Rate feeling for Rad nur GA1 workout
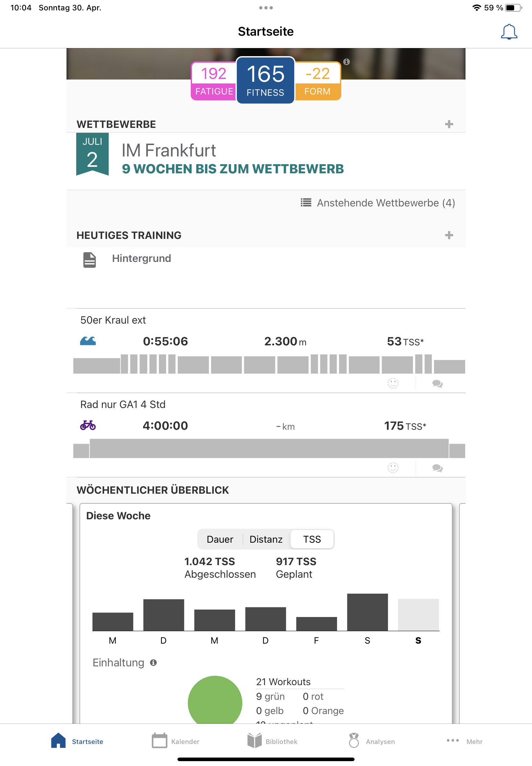The height and width of the screenshot is (766, 532). (x=393, y=467)
